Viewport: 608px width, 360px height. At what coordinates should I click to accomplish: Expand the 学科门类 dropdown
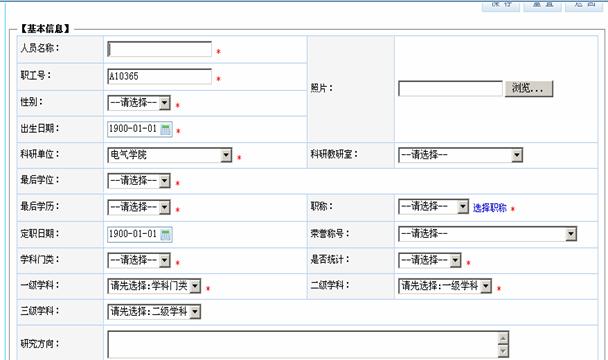coord(139,260)
